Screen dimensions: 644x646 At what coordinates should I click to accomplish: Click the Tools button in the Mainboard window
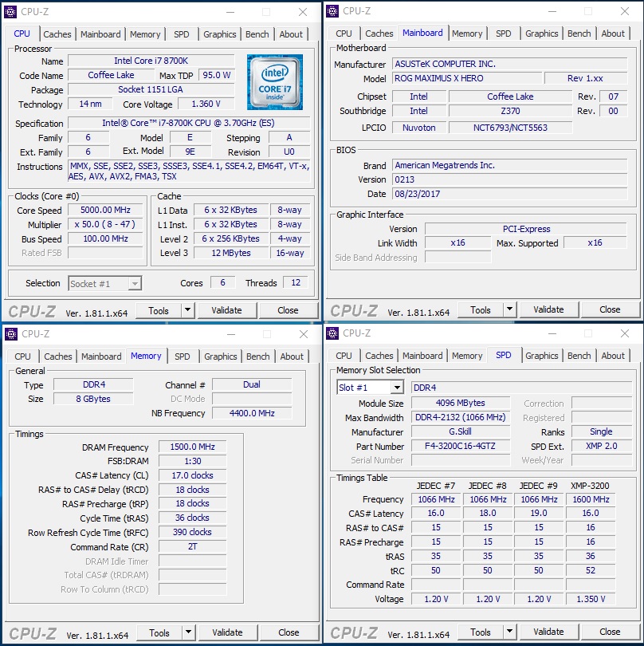click(x=481, y=309)
